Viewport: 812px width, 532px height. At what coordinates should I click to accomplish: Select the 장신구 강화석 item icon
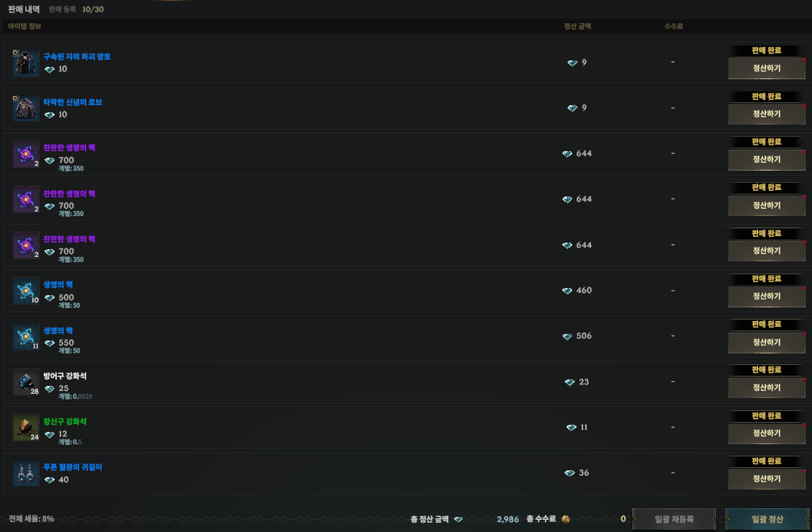(26, 428)
